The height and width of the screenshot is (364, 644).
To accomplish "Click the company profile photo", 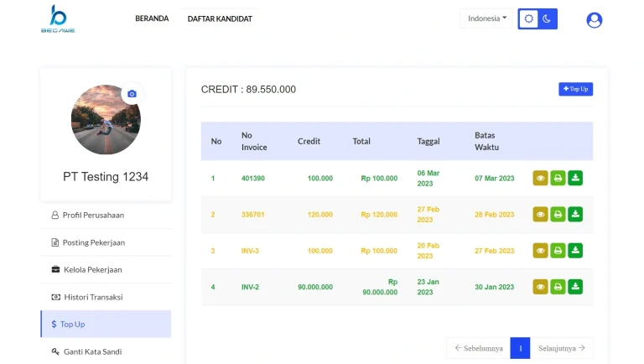I will pos(106,120).
